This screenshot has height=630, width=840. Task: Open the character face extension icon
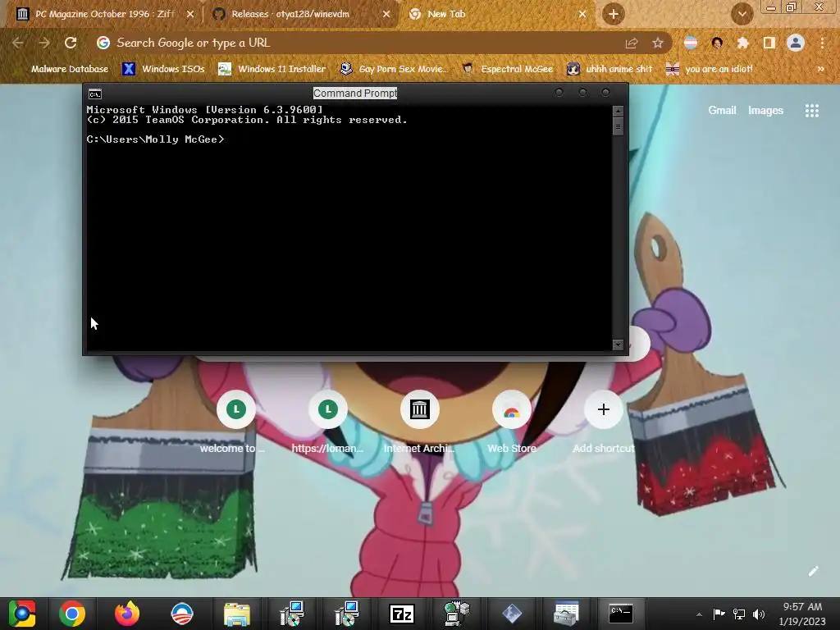[x=717, y=43]
